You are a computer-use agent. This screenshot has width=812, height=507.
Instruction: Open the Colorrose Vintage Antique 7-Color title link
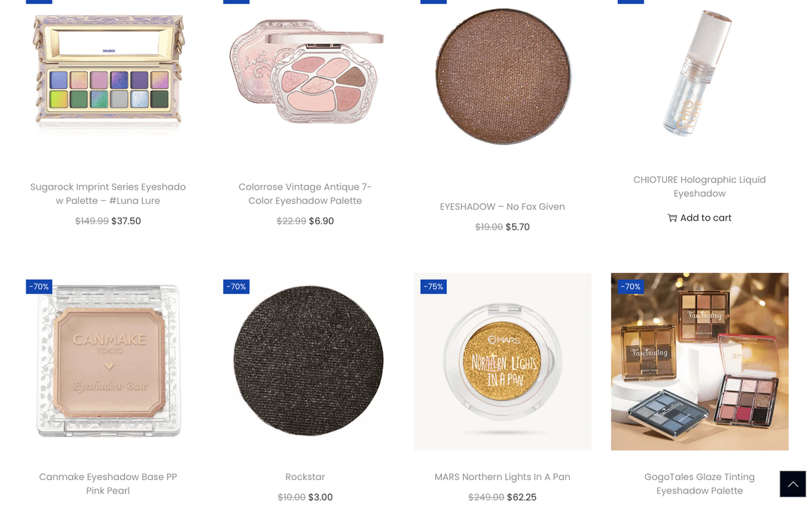coord(305,193)
